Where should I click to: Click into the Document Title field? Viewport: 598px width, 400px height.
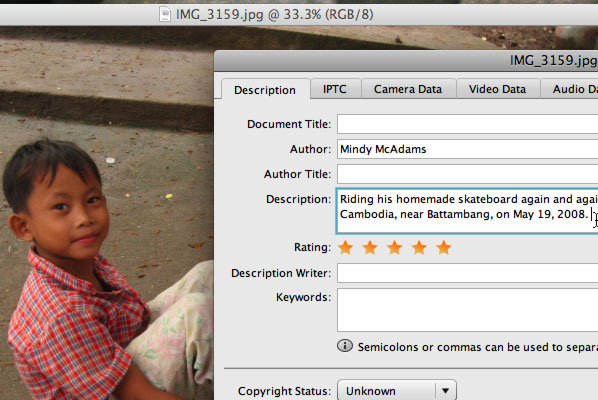[468, 124]
